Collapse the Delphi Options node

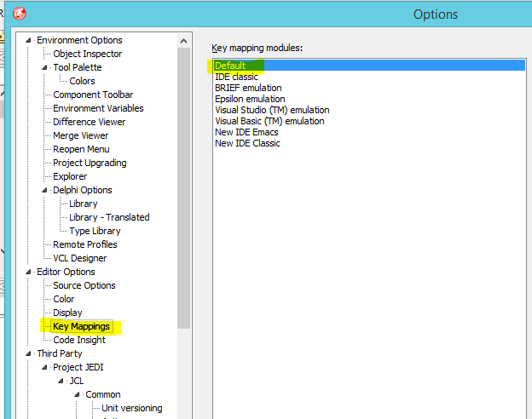[x=44, y=190]
